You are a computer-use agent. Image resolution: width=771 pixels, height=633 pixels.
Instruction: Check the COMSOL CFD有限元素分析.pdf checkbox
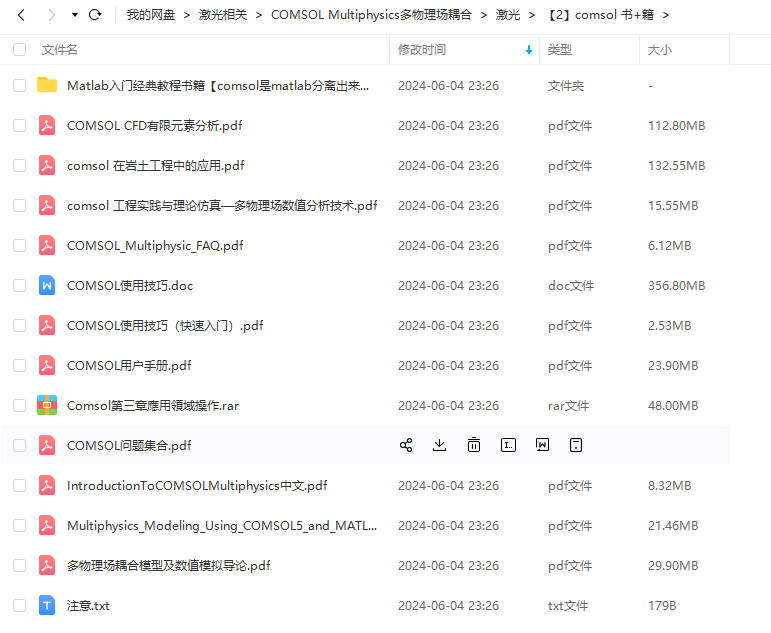[x=20, y=125]
